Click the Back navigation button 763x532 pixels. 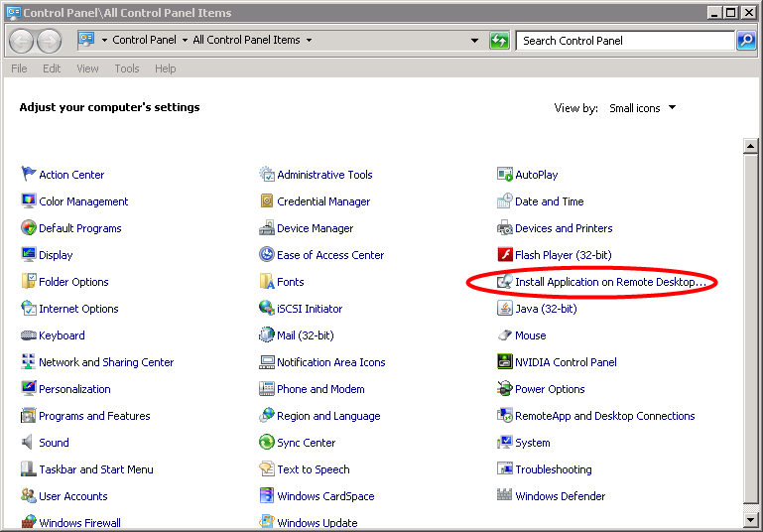tap(21, 41)
